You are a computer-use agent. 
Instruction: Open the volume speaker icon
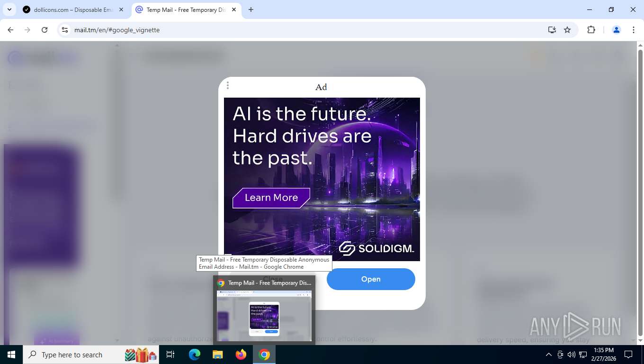click(x=571, y=355)
